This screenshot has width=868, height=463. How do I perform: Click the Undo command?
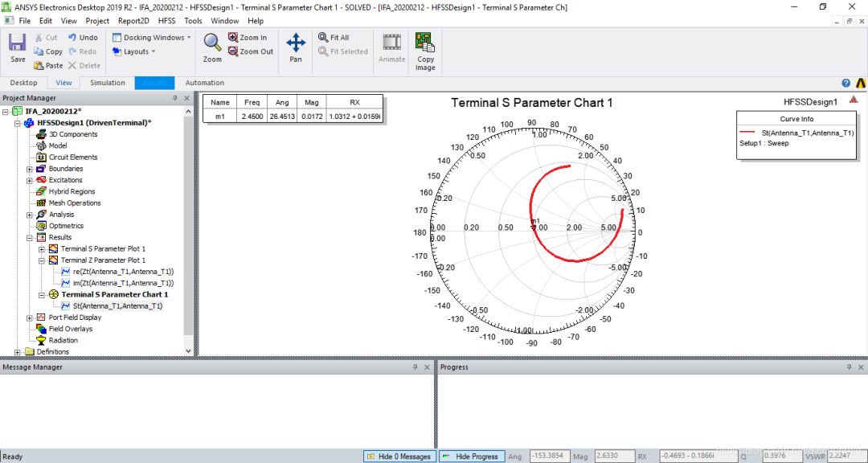coord(83,38)
